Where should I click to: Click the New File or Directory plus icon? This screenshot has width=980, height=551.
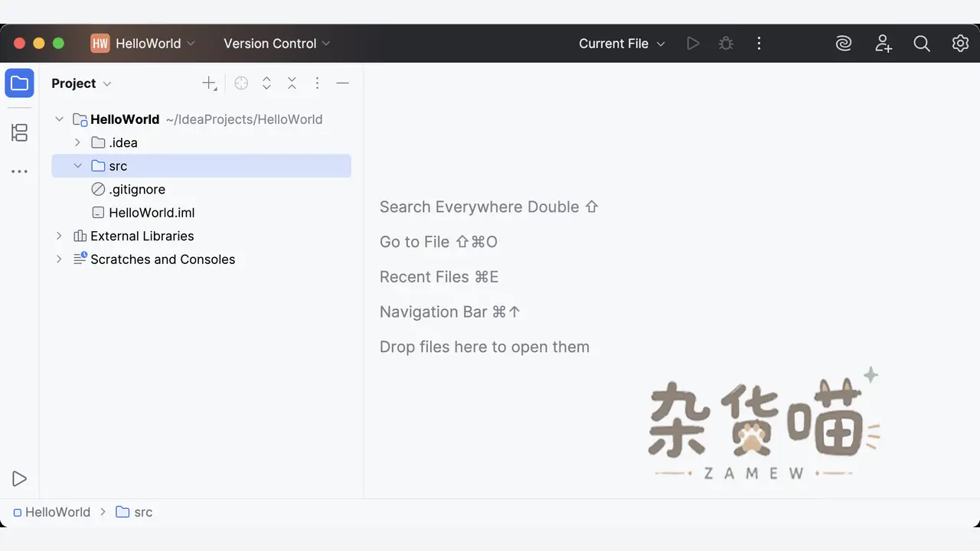(209, 83)
